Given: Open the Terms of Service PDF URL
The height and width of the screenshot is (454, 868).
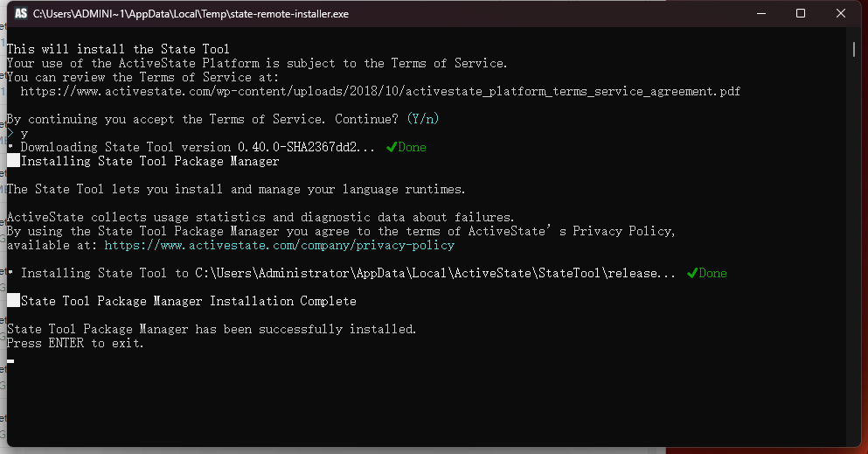Looking at the screenshot, I should [x=380, y=91].
